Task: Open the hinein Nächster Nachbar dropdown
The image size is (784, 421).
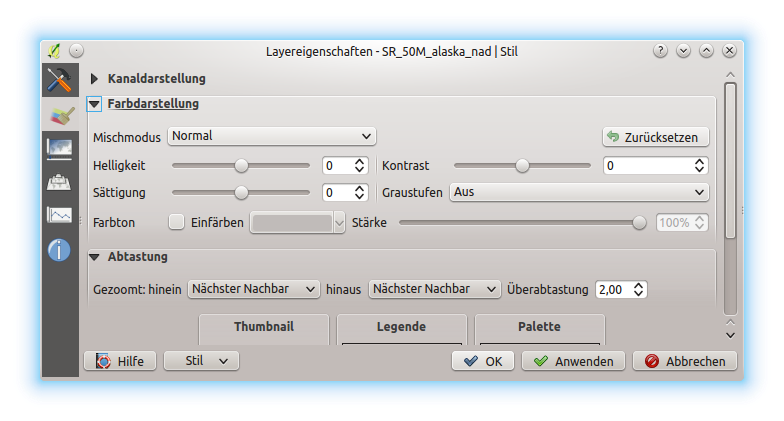Action: coord(253,289)
